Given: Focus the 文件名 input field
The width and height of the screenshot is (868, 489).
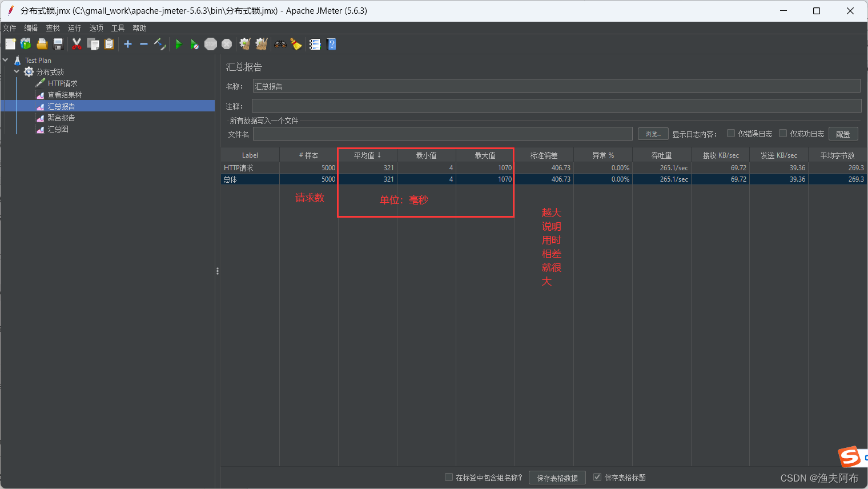Looking at the screenshot, I should point(443,134).
